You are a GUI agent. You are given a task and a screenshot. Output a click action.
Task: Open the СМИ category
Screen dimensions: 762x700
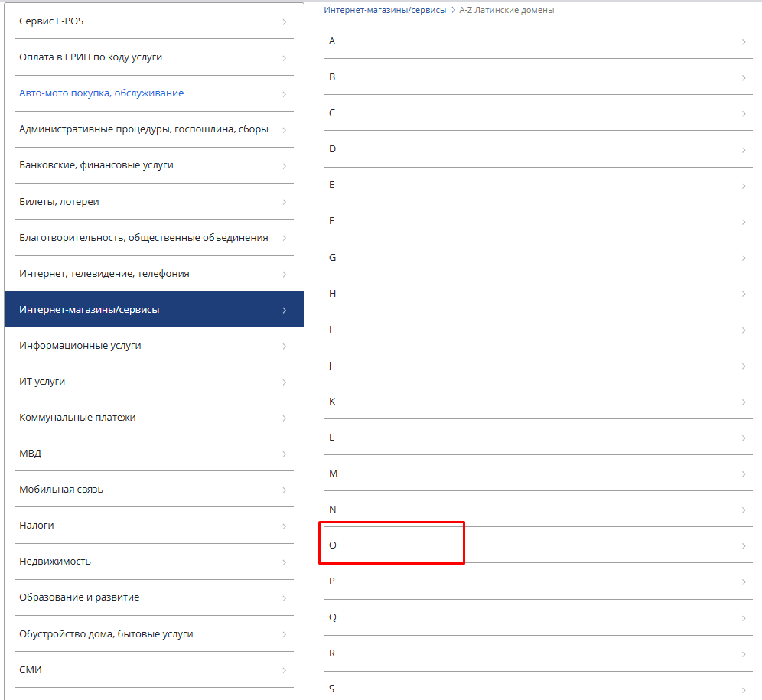tap(154, 670)
